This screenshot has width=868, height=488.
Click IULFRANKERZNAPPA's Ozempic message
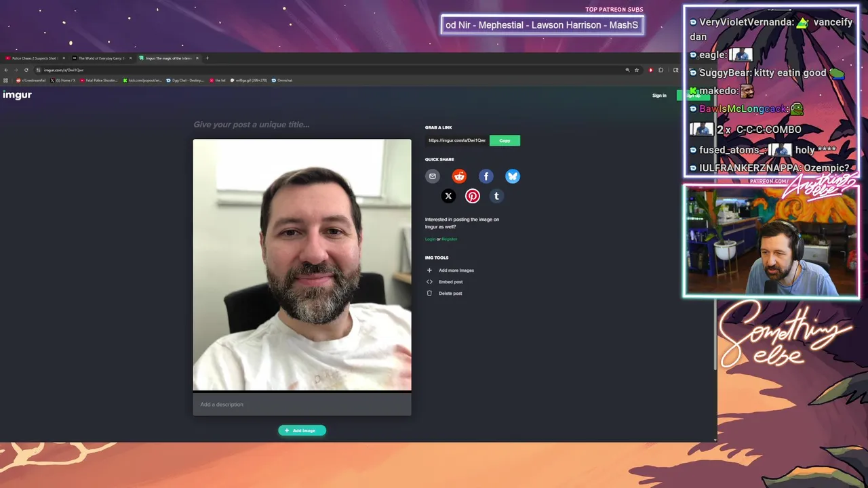click(x=769, y=167)
